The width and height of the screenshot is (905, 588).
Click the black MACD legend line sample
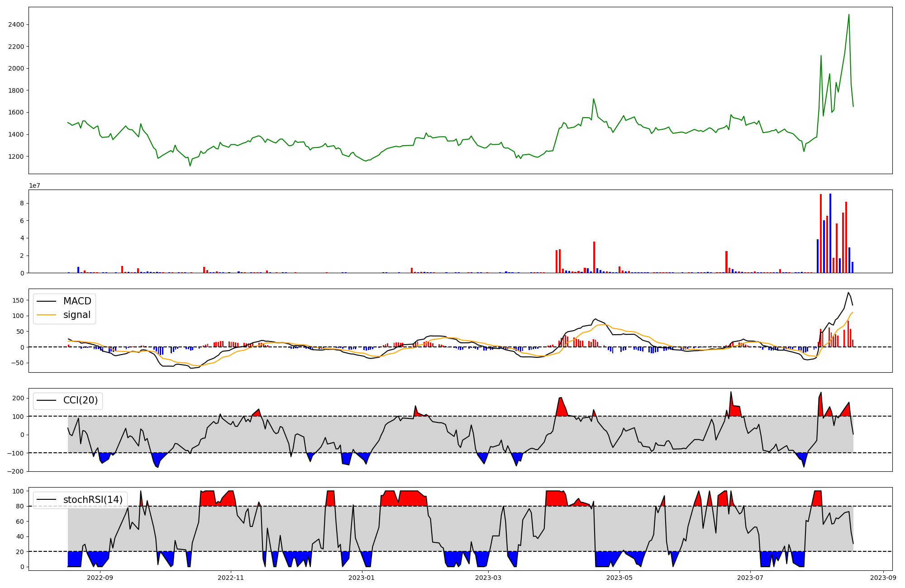[46, 301]
